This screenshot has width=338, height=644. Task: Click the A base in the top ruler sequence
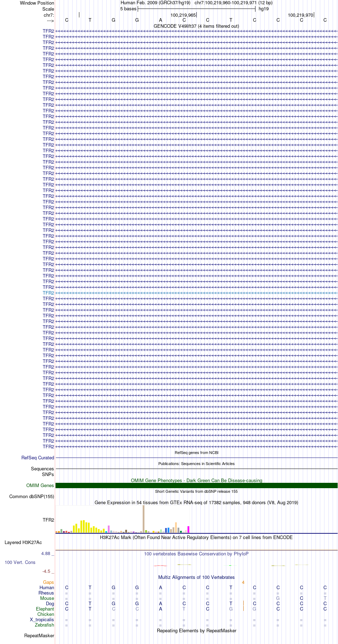pyautogui.click(x=160, y=20)
